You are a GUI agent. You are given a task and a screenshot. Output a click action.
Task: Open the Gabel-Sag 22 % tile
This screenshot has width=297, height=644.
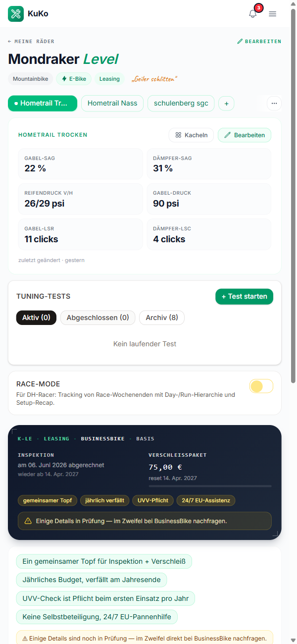(x=80, y=164)
